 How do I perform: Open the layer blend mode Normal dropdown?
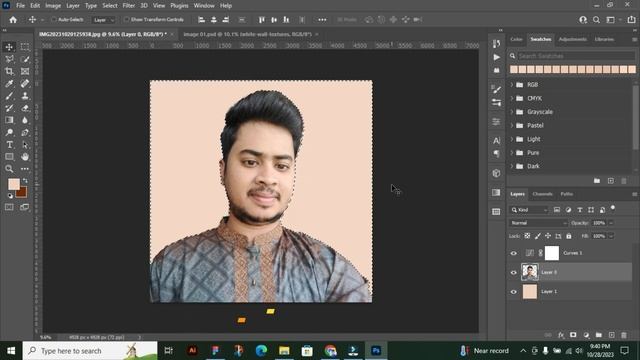tap(538, 223)
